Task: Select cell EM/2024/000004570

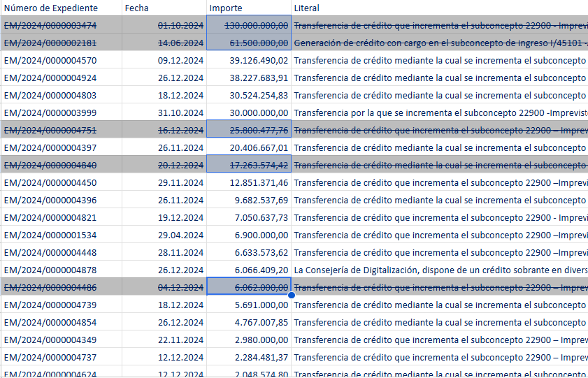Action: pyautogui.click(x=61, y=60)
